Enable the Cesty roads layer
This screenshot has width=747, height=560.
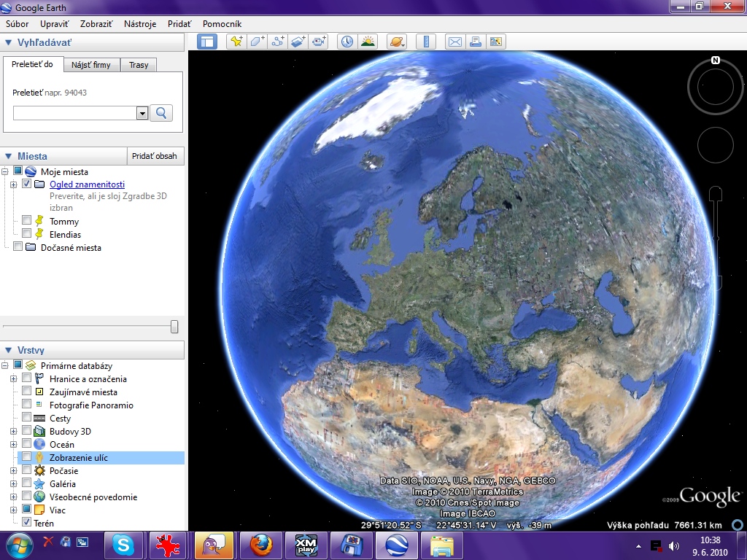(x=27, y=417)
